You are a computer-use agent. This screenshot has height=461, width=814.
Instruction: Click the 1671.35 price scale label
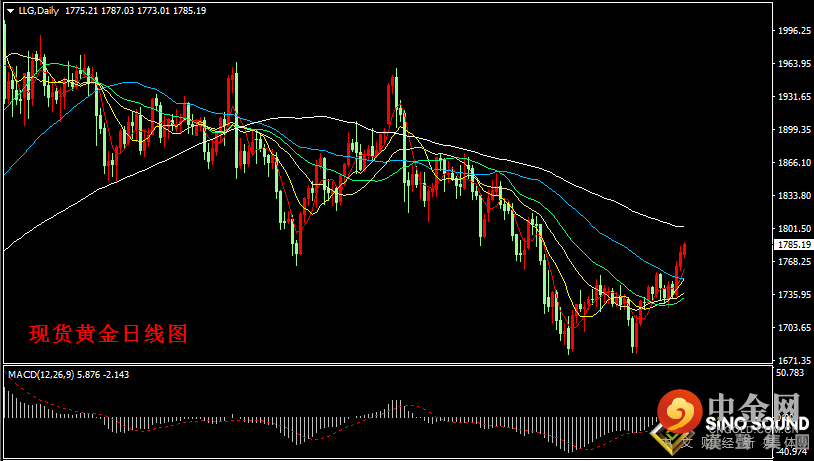point(794,360)
